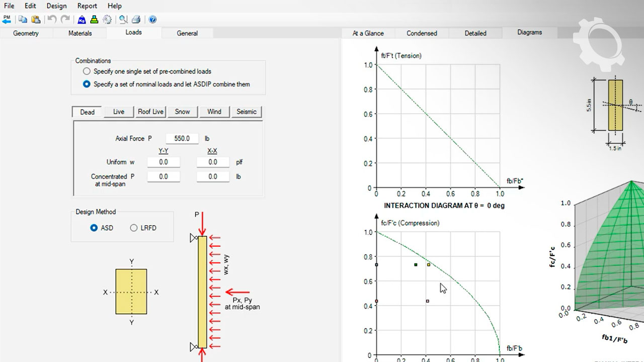Click the Undo arrow in the toolbar
The width and height of the screenshot is (644, 362).
click(52, 20)
